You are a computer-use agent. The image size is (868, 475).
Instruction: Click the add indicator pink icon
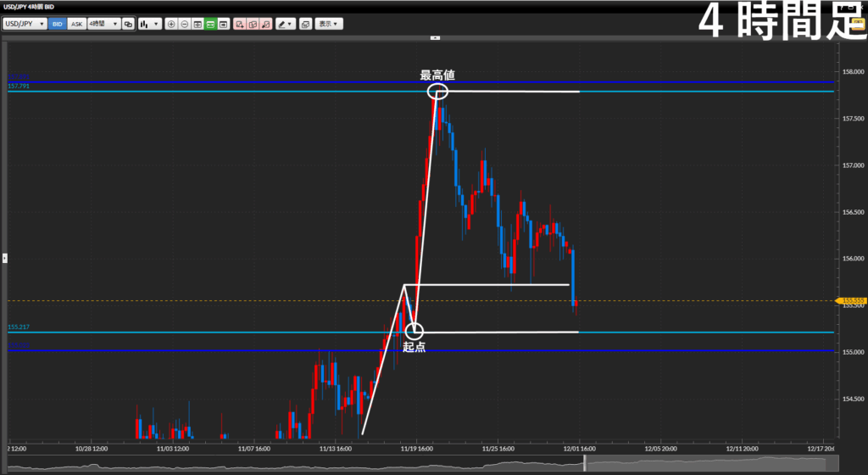(x=240, y=24)
